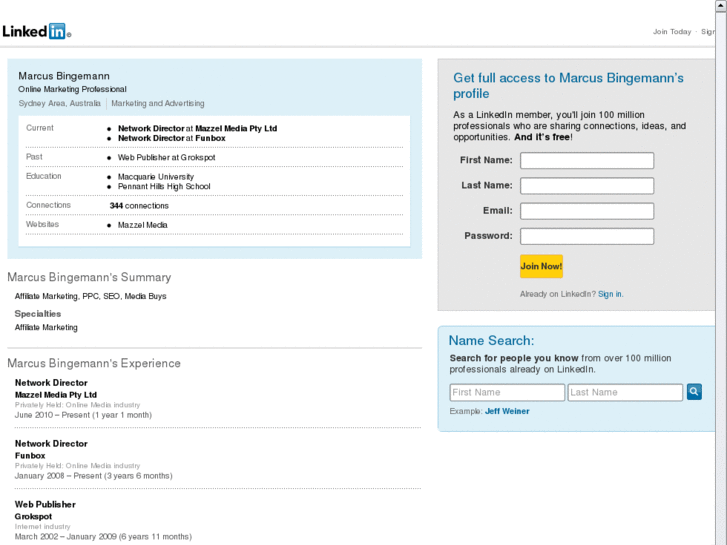Click Web Publisher at Grokspot past entry

166,158
